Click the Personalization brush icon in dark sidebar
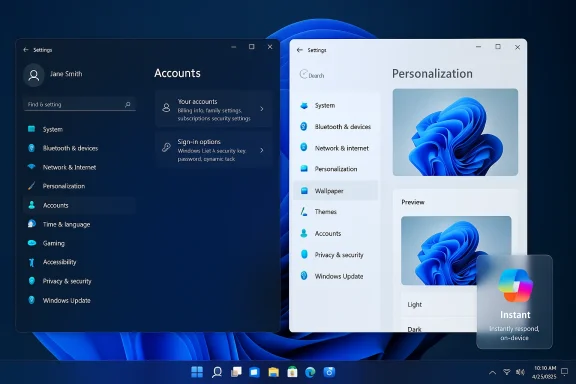The image size is (576, 384). click(32, 186)
